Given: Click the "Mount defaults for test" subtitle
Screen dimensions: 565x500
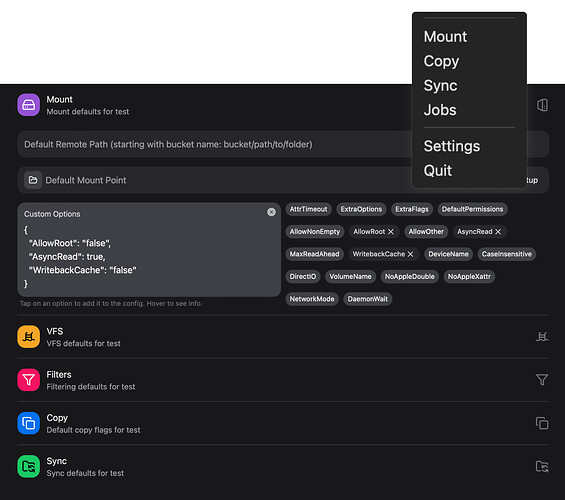Looking at the screenshot, I should pyautogui.click(x=88, y=112).
